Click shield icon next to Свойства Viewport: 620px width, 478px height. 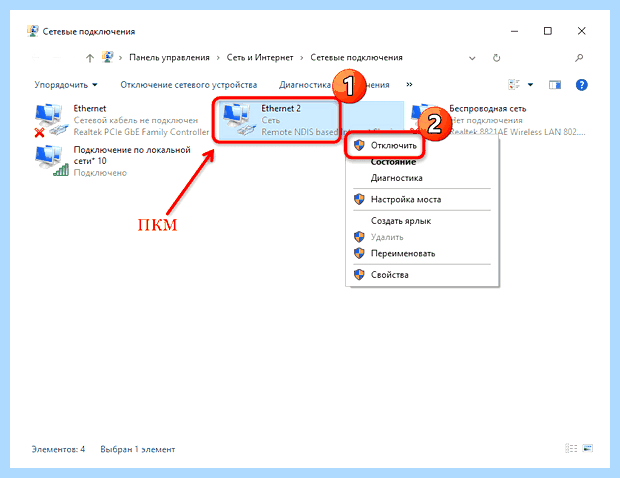[x=359, y=274]
